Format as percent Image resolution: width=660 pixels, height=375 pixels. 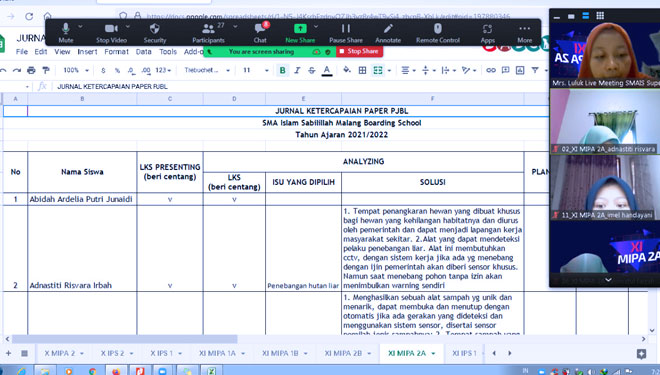click(117, 70)
